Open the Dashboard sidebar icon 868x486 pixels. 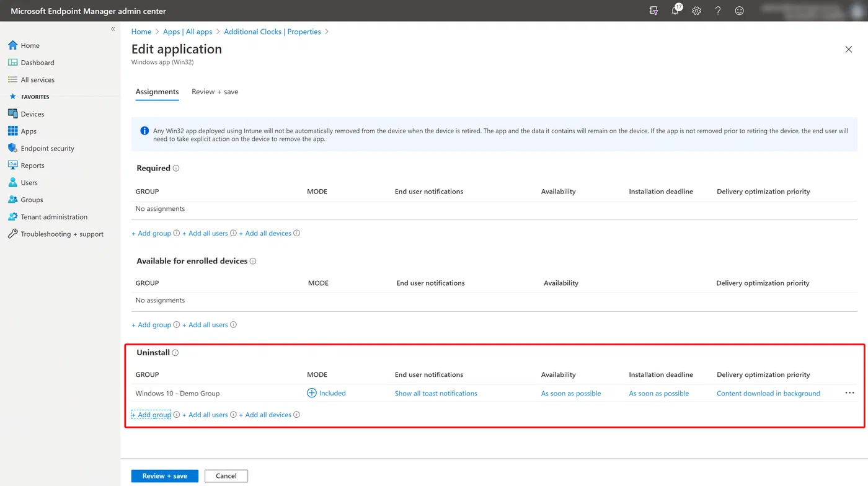tap(12, 63)
